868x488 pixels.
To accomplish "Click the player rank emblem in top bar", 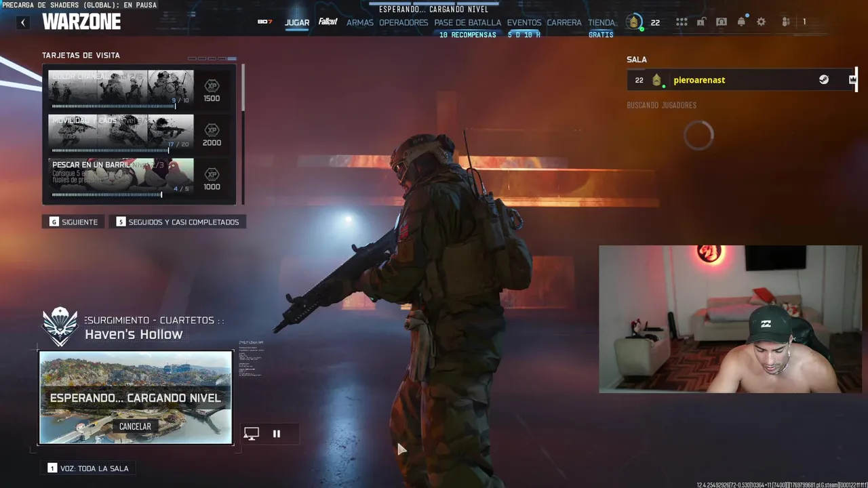I will coord(634,22).
